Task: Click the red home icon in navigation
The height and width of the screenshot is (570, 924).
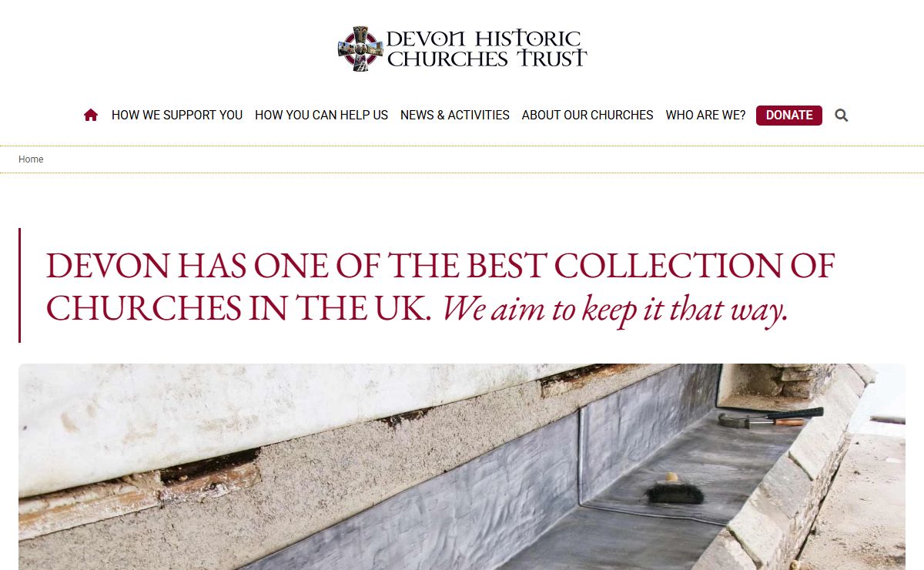Action: point(91,116)
